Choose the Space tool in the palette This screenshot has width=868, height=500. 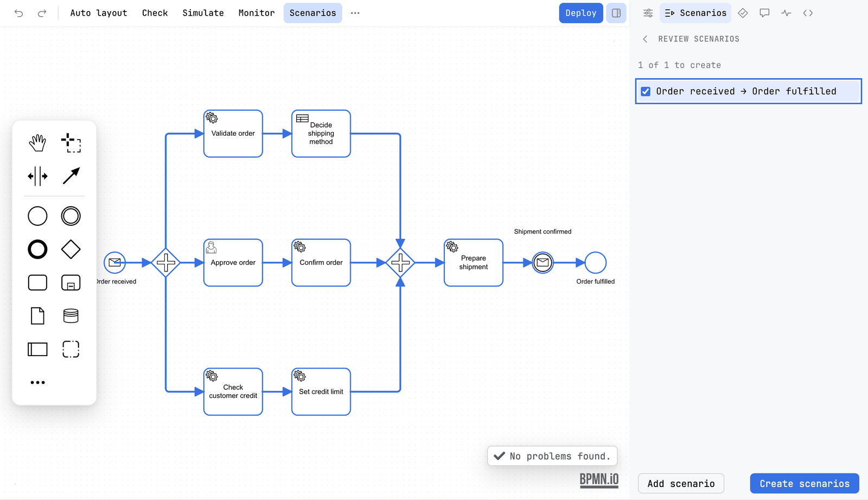(37, 176)
